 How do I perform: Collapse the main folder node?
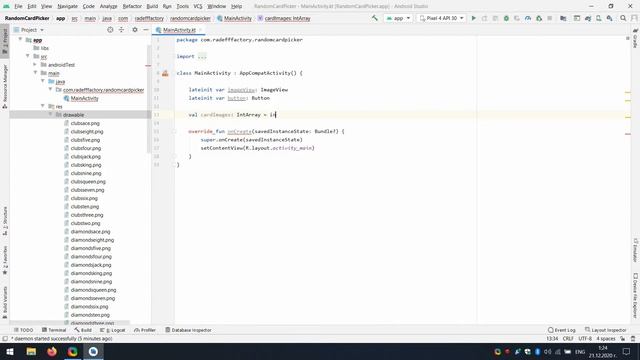[x=36, y=73]
